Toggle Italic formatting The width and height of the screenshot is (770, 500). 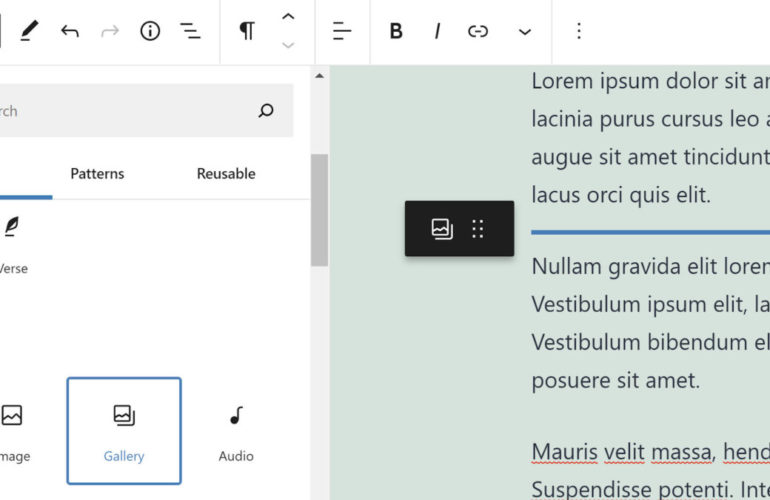pos(437,31)
